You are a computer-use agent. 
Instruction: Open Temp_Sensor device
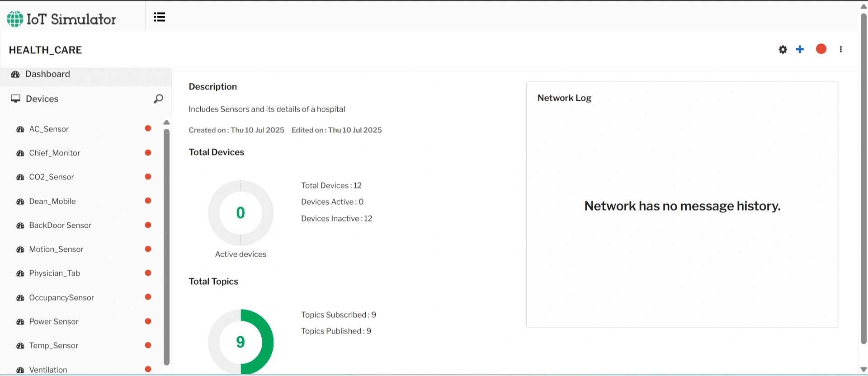pyautogui.click(x=53, y=345)
